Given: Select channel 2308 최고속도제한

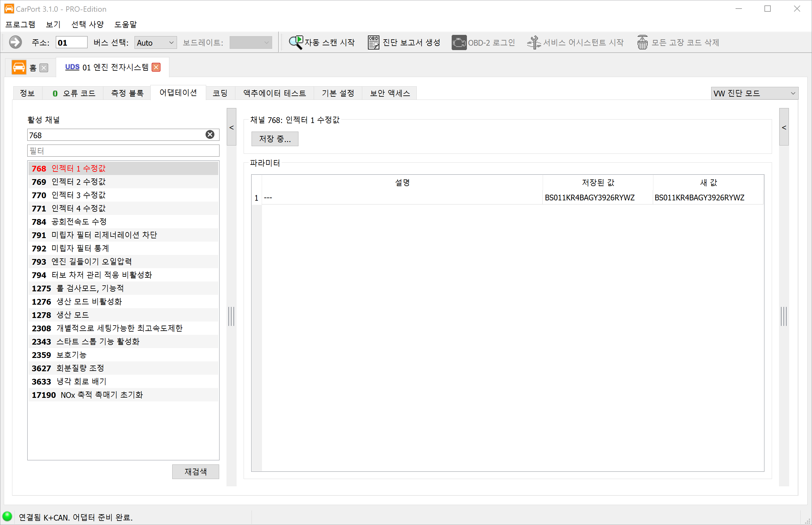Looking at the screenshot, I should tap(123, 328).
